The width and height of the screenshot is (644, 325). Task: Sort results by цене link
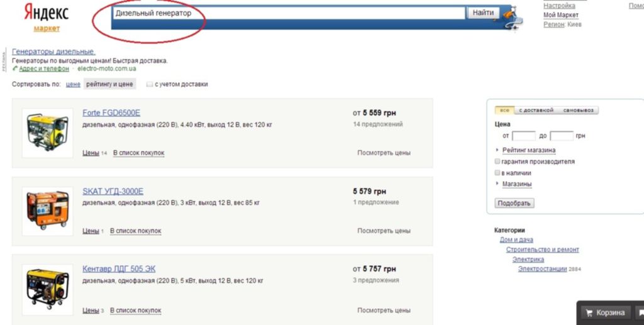pyautogui.click(x=73, y=84)
